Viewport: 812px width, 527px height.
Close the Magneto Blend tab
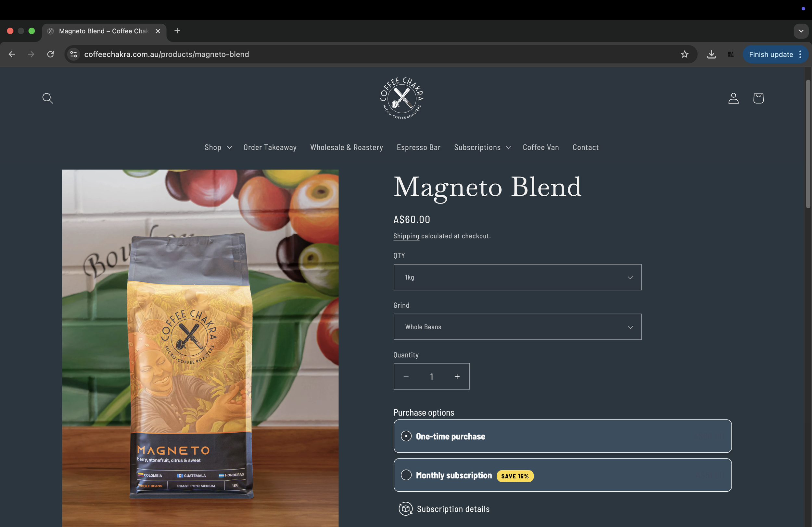tap(158, 31)
